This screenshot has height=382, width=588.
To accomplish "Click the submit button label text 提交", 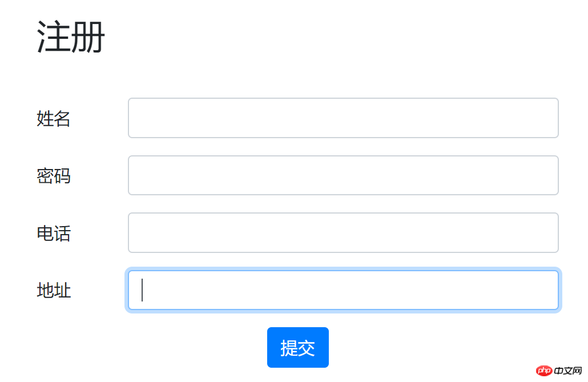I will pyautogui.click(x=297, y=347).
